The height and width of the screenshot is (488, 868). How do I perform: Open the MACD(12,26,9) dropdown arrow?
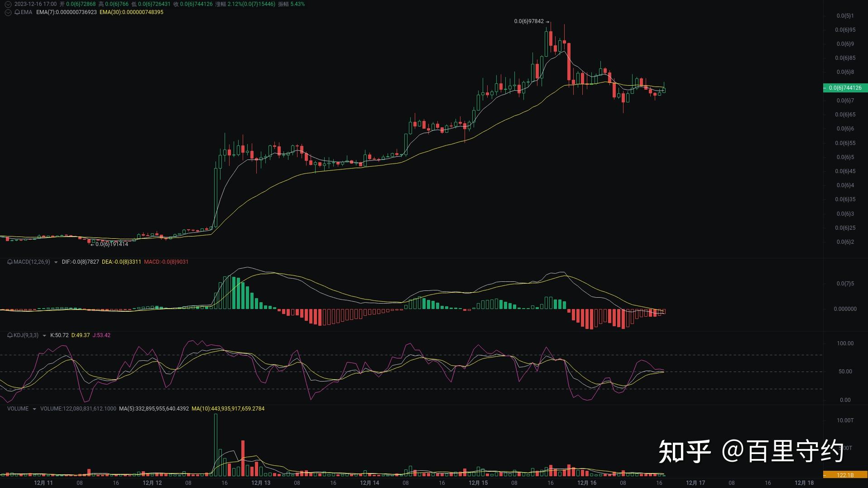click(x=56, y=262)
